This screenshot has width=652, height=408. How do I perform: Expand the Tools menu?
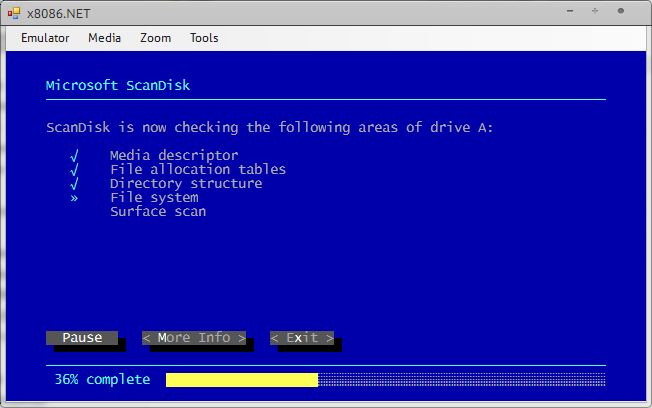(204, 38)
